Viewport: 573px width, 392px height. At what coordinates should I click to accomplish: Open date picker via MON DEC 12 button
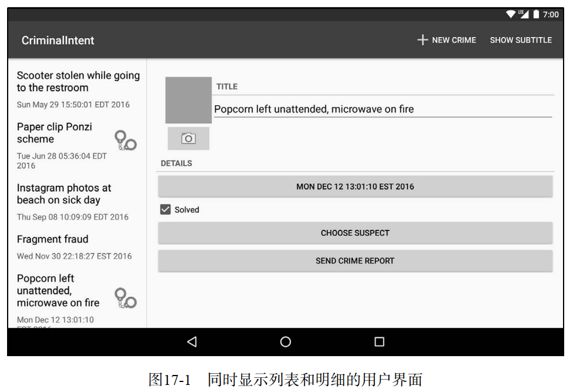click(355, 187)
